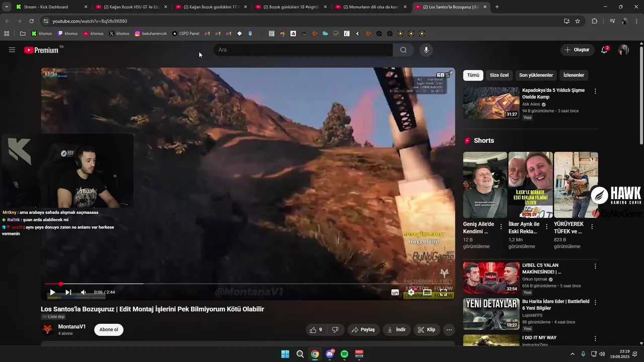The height and width of the screenshot is (362, 644).
Task: Open options for YÜRÜYEREK TÜFEK short
Action: click(x=592, y=227)
